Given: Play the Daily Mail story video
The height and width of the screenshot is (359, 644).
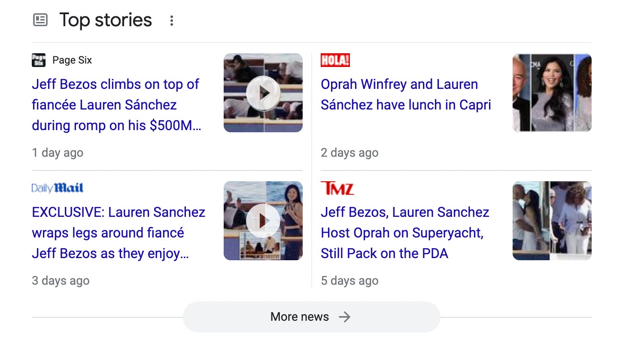Looking at the screenshot, I should click(x=263, y=221).
